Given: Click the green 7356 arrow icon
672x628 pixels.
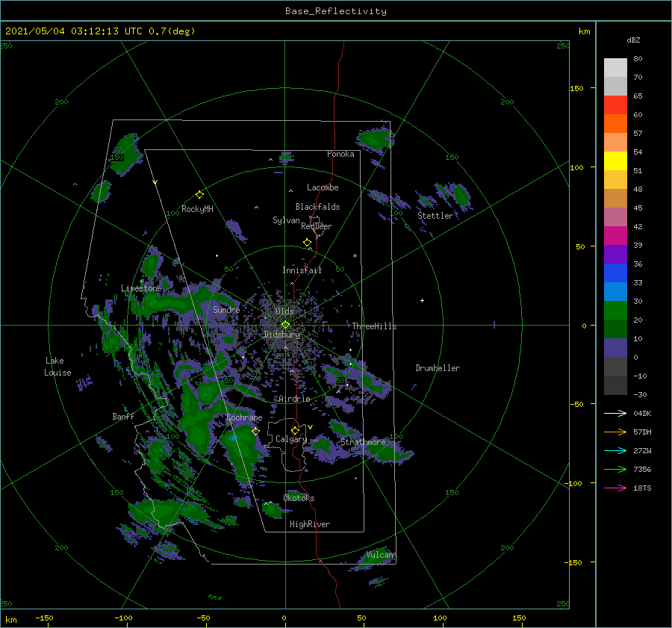Looking at the screenshot, I should pos(615,470).
